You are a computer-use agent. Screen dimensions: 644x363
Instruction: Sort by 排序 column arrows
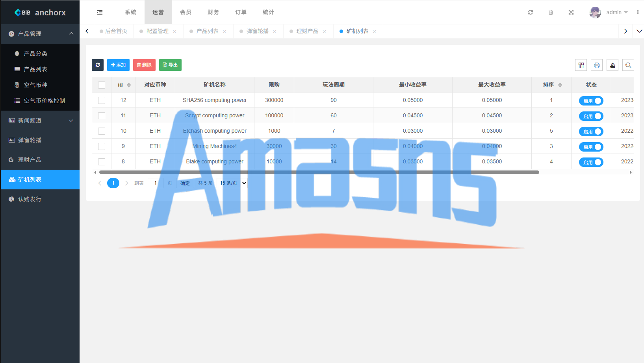pos(560,85)
